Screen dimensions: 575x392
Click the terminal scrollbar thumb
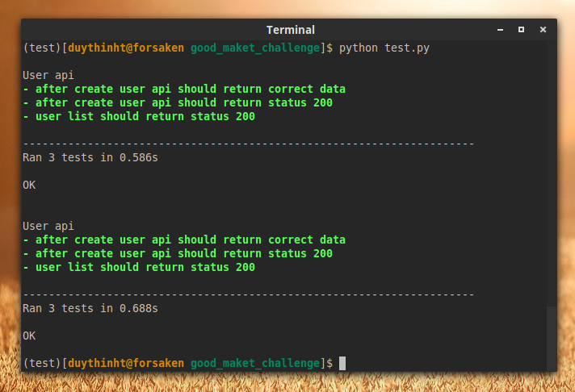coord(552,337)
